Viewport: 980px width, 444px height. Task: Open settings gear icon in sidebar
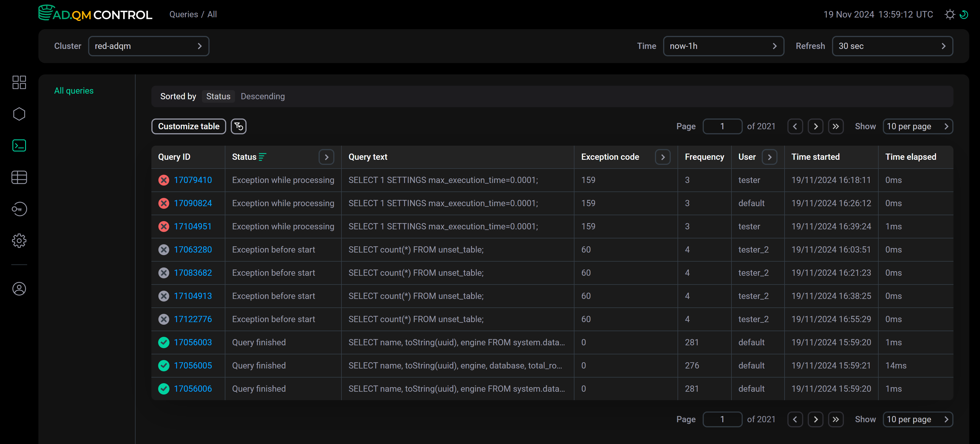[19, 240]
